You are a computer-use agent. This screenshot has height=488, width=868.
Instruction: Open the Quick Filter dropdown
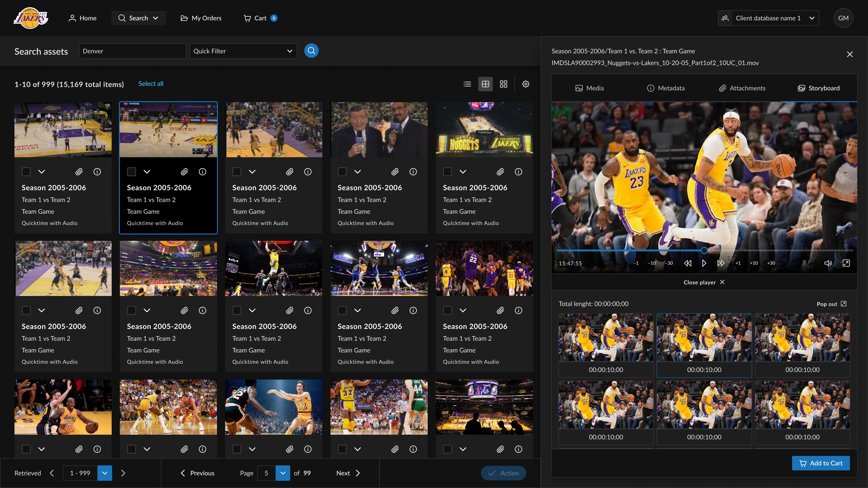pyautogui.click(x=243, y=51)
